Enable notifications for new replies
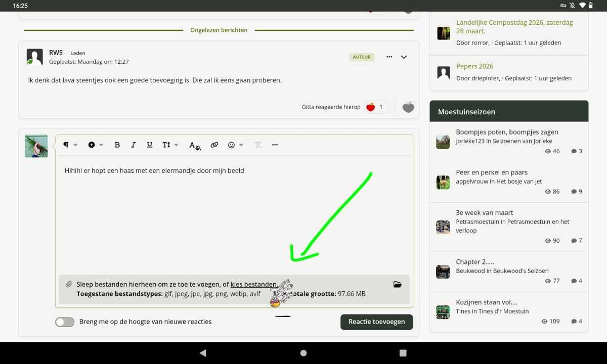 (65, 322)
